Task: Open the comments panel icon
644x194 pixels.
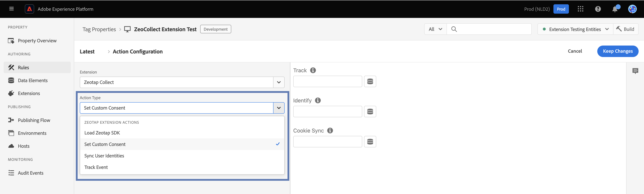Action: tap(635, 71)
